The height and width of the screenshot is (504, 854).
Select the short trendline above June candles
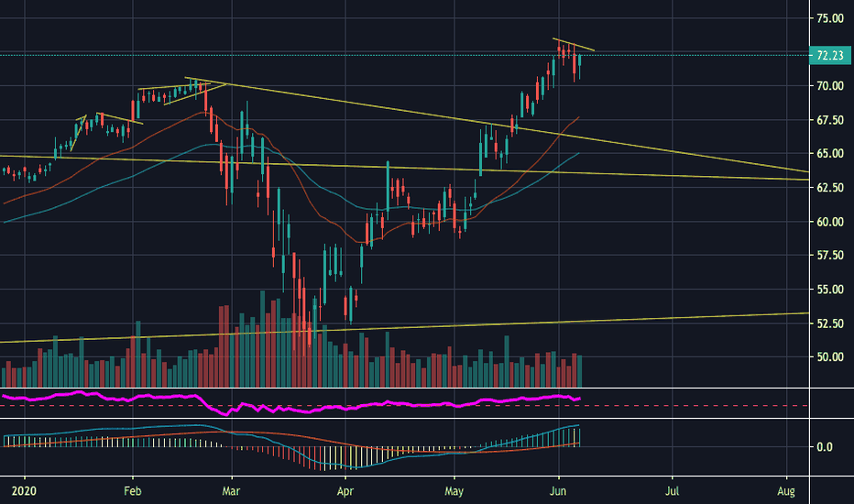[x=574, y=45]
